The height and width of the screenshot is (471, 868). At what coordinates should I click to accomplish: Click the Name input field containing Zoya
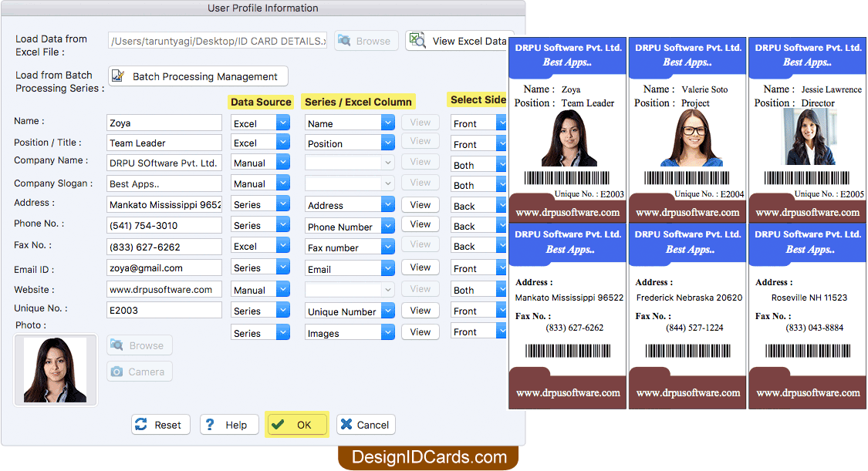pos(164,123)
